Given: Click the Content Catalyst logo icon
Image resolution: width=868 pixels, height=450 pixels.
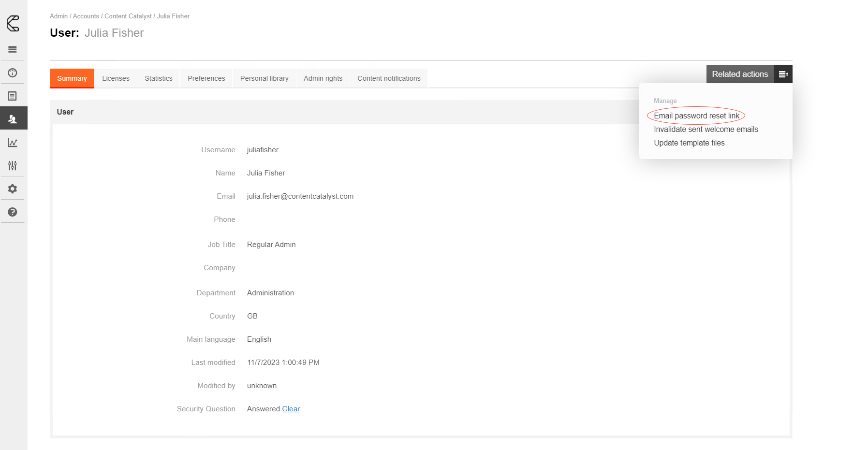Looking at the screenshot, I should tap(13, 23).
